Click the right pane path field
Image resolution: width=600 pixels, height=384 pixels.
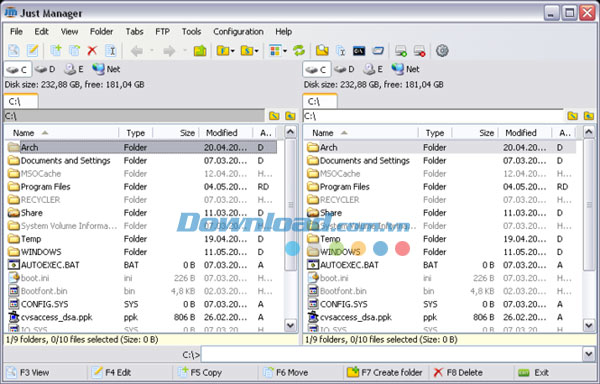[x=433, y=116]
